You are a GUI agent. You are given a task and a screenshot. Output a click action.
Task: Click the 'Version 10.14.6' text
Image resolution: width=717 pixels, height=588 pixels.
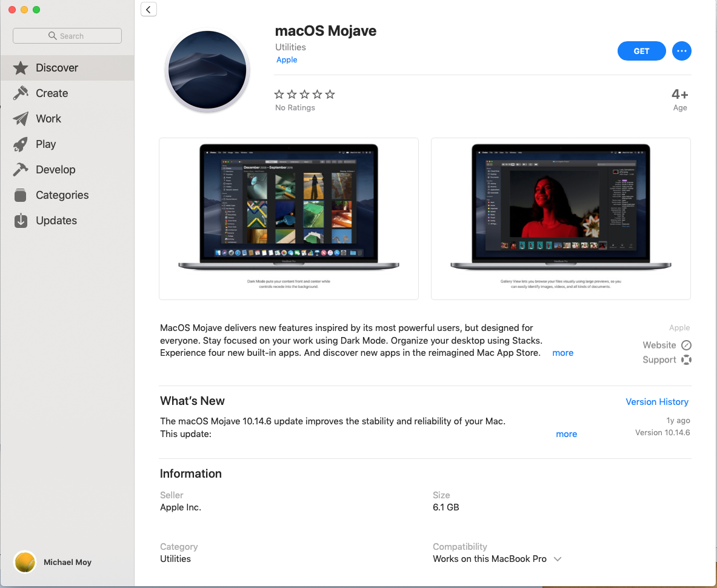[x=662, y=433]
